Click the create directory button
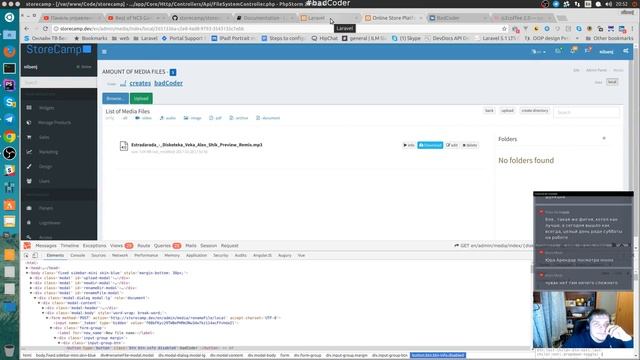The height and width of the screenshot is (360, 640). pyautogui.click(x=535, y=111)
